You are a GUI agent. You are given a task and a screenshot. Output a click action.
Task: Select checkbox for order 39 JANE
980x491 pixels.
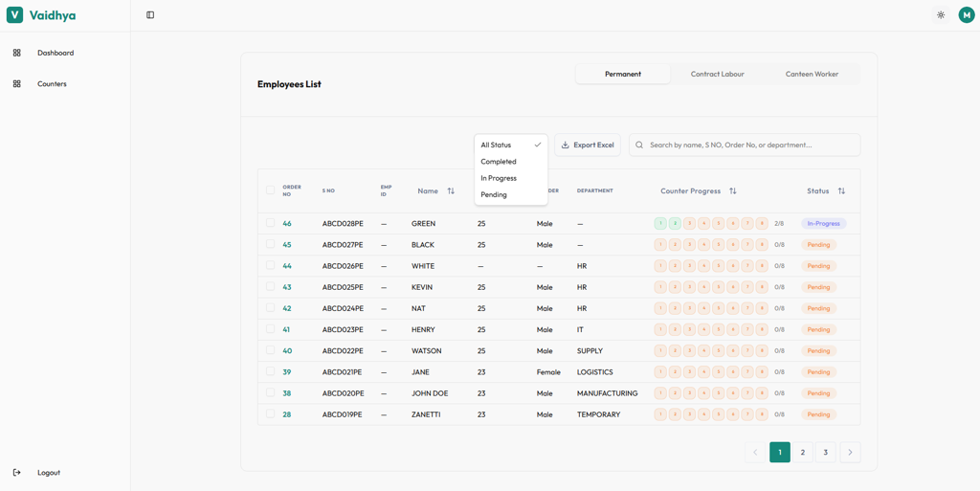(x=270, y=371)
